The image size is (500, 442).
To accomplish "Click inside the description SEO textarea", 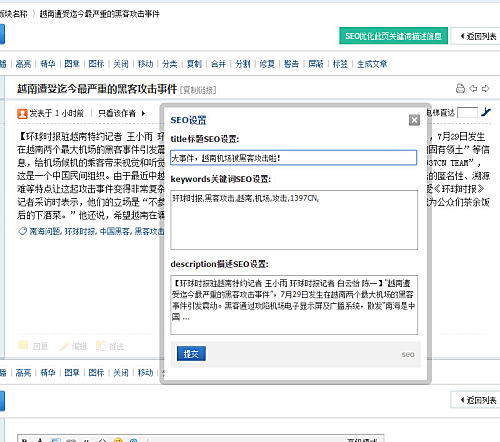I will pyautogui.click(x=294, y=305).
